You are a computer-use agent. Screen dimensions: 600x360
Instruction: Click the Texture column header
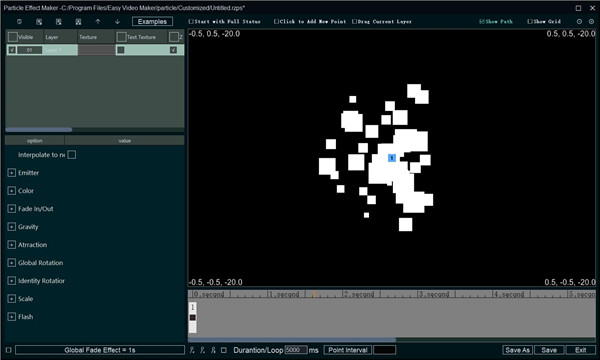[x=96, y=37]
